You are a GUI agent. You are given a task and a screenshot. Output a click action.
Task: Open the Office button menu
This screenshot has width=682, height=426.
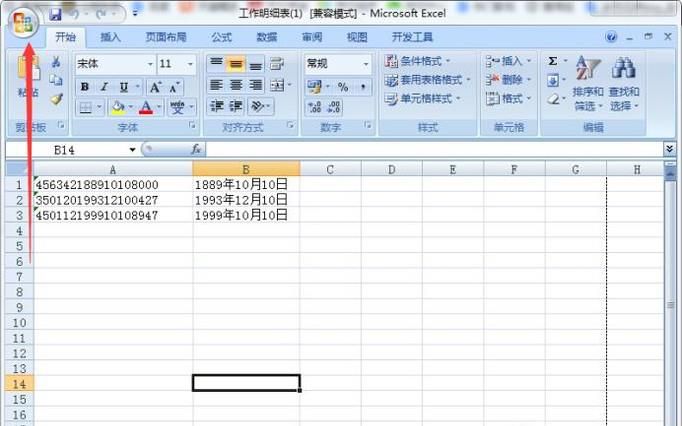tap(23, 23)
